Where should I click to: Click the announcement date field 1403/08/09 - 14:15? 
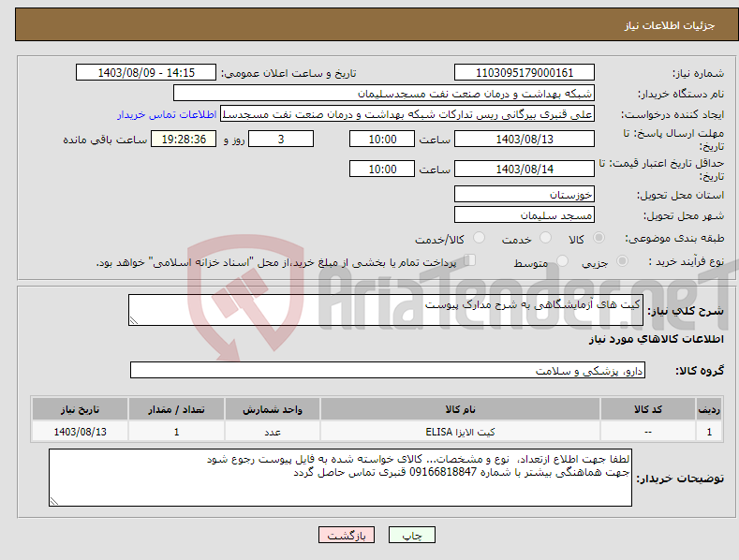click(146, 73)
